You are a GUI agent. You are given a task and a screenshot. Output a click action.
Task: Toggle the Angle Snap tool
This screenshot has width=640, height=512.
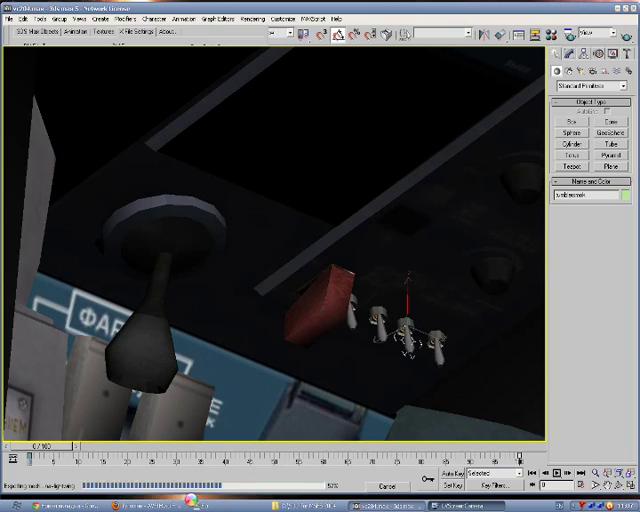point(338,35)
